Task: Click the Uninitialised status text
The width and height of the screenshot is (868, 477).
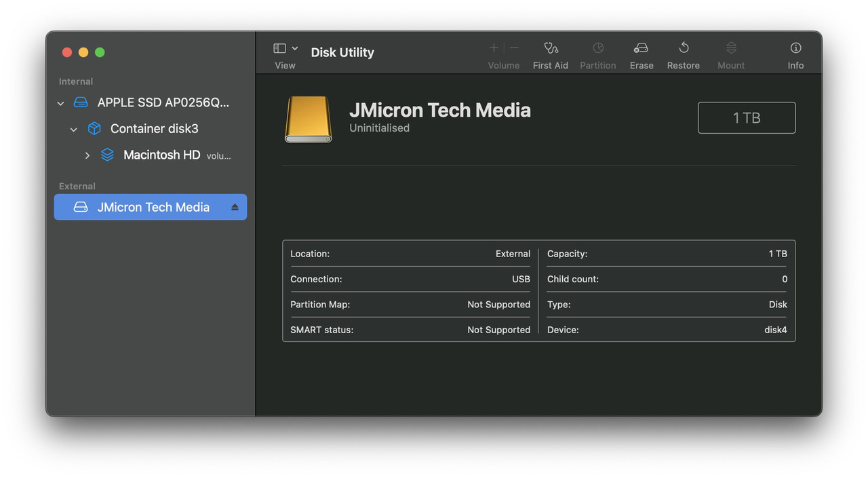Action: tap(379, 128)
